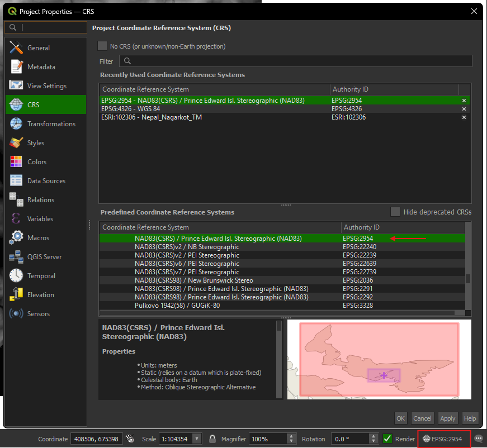Click the CRS Filter input field

click(x=295, y=61)
